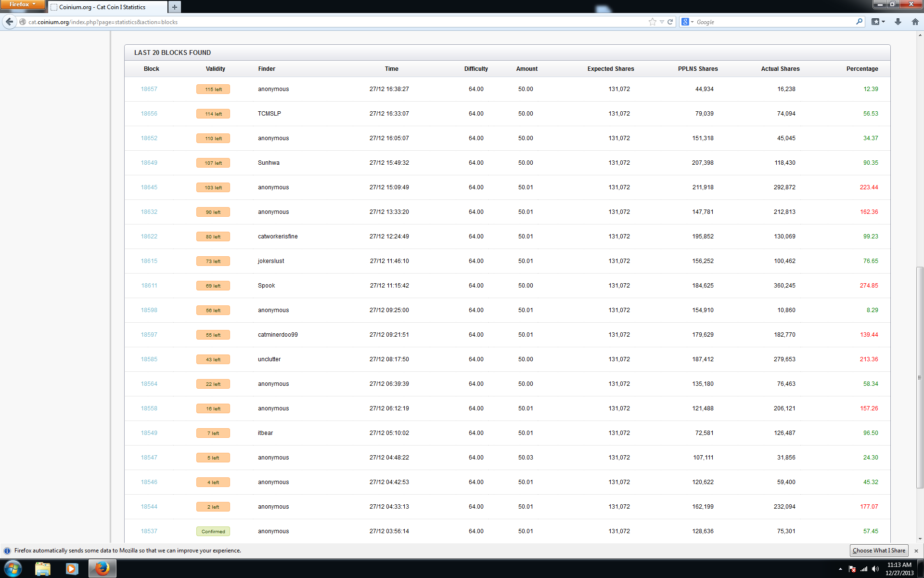924x578 pixels.
Task: Click the percentage value 274.85
Action: click(x=869, y=286)
